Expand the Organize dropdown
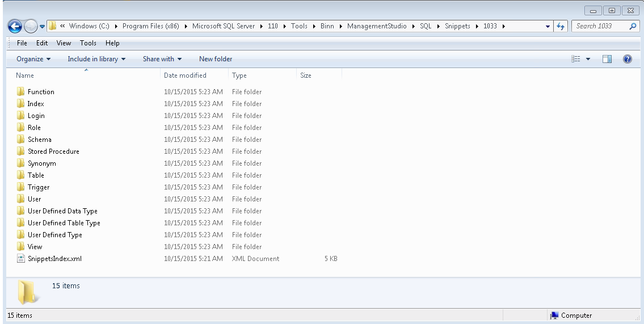Image resolution: width=644 pixels, height=324 pixels. coord(33,59)
